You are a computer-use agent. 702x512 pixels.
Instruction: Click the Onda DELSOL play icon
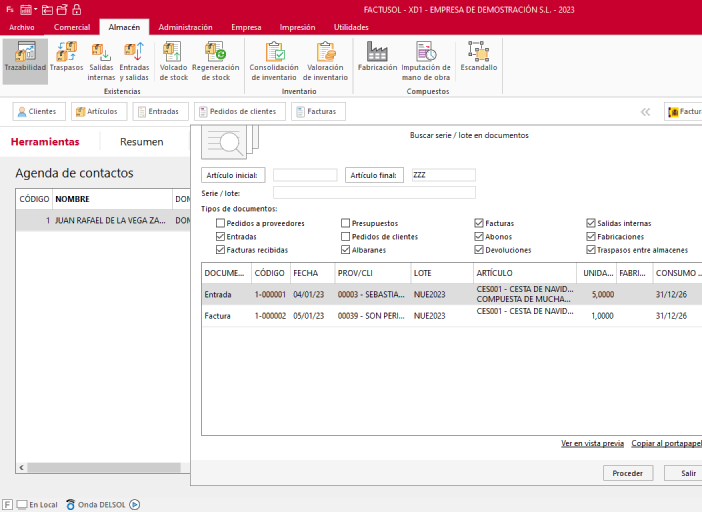click(x=134, y=504)
